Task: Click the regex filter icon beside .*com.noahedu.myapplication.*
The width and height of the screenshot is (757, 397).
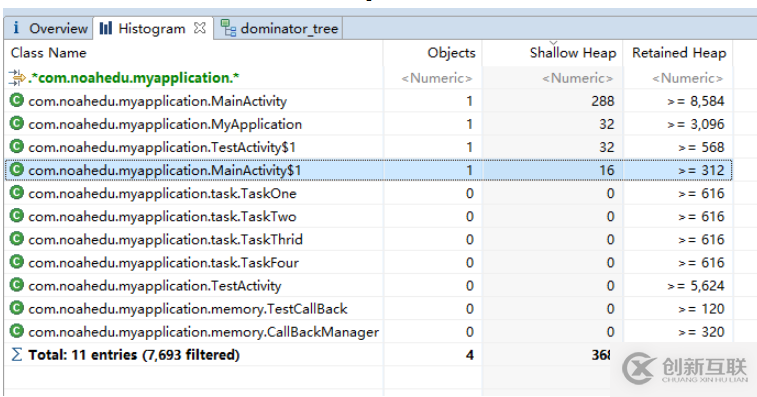Action: point(17,77)
